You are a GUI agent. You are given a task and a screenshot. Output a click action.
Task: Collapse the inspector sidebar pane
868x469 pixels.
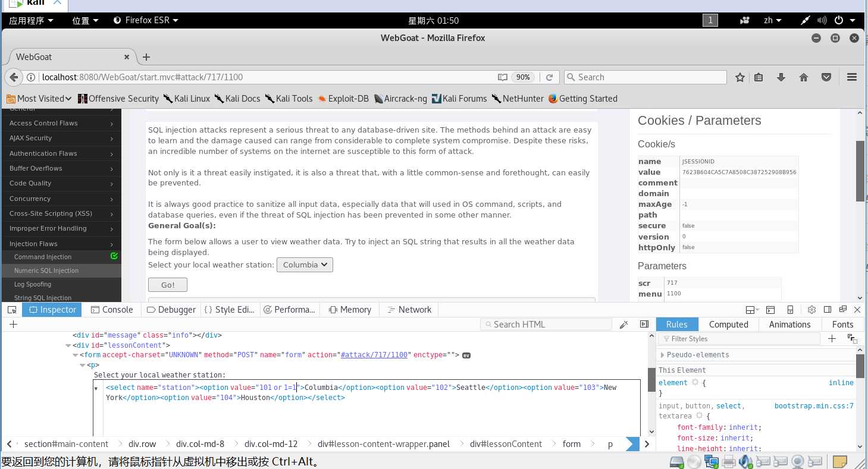644,324
